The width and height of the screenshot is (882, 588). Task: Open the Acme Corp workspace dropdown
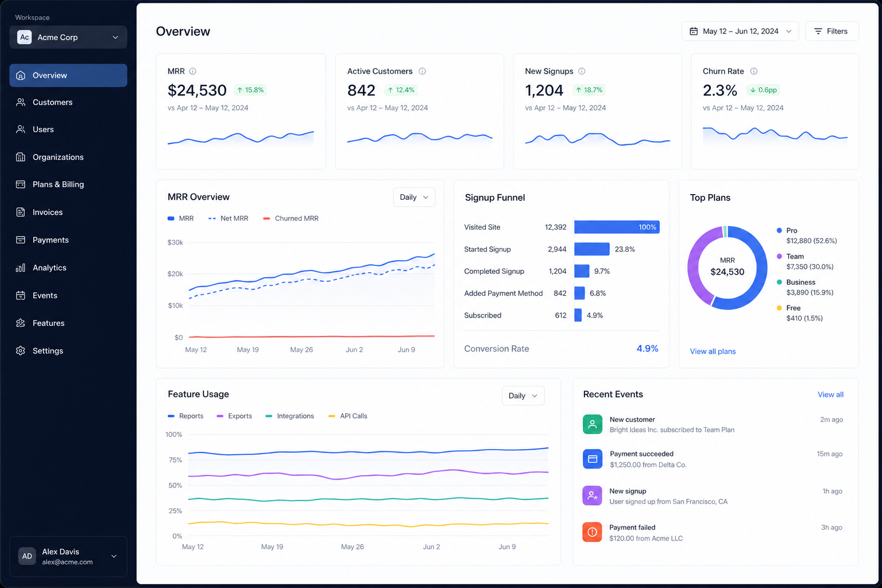(68, 37)
